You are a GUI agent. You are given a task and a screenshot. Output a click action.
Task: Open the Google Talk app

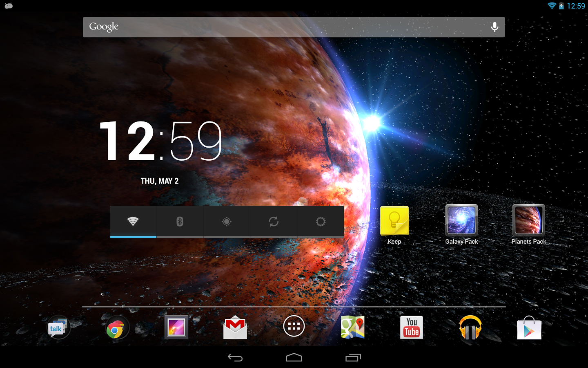58,328
